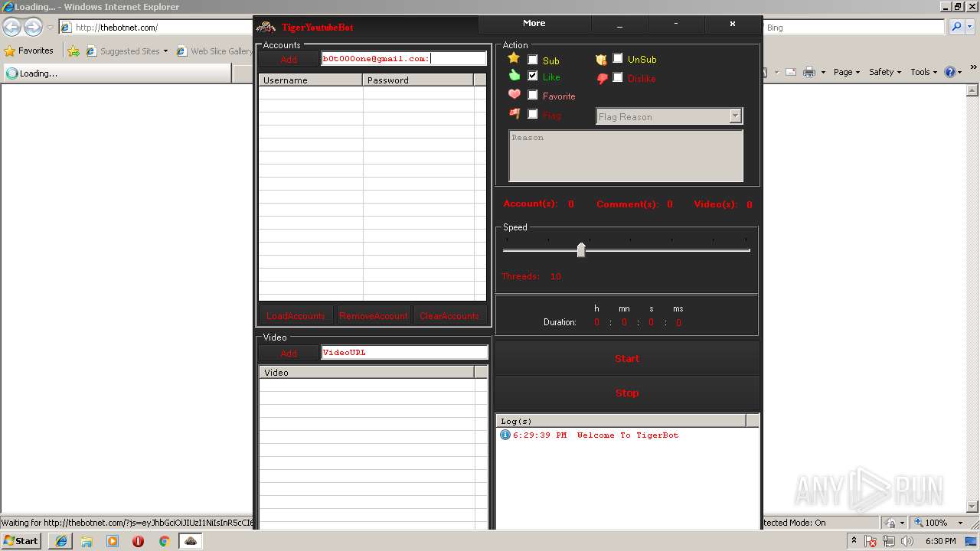Click the LoadAccounts button
The width and height of the screenshot is (980, 551).
[x=296, y=315]
